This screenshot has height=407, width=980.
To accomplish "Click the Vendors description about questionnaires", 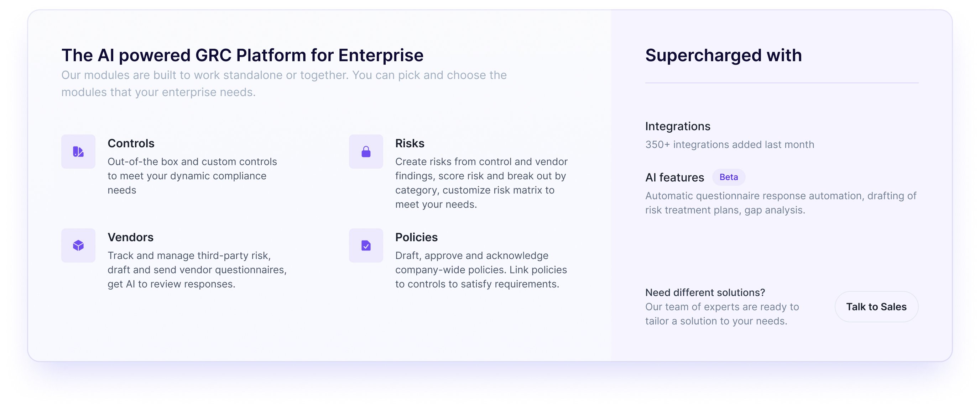I will coord(197,269).
